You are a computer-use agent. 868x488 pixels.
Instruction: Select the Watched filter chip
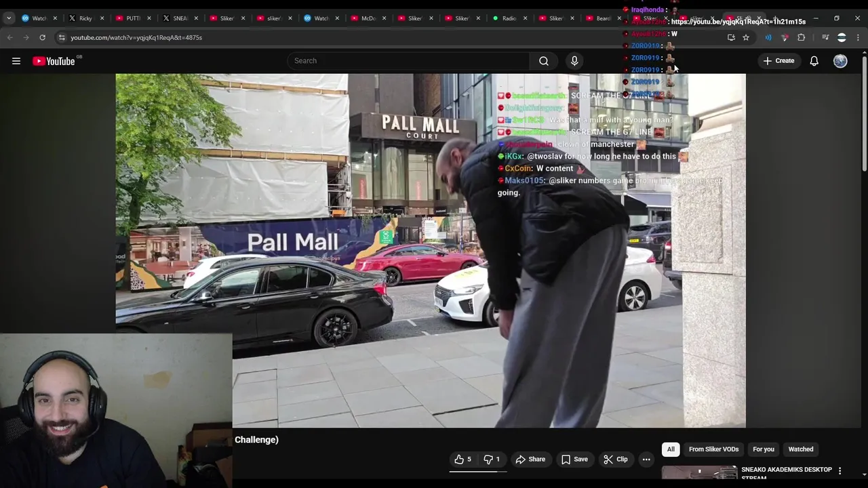point(801,449)
